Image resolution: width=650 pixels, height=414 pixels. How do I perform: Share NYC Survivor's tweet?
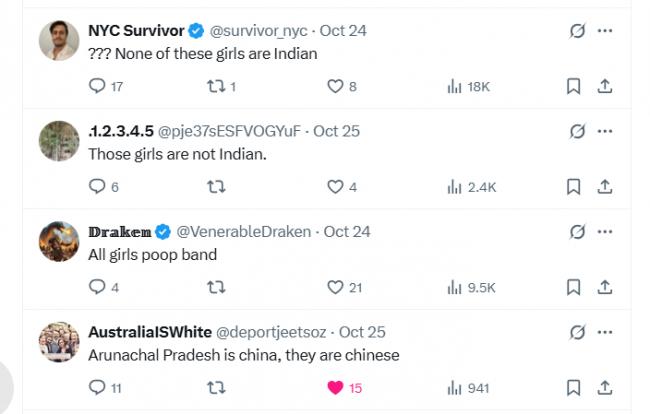(604, 87)
